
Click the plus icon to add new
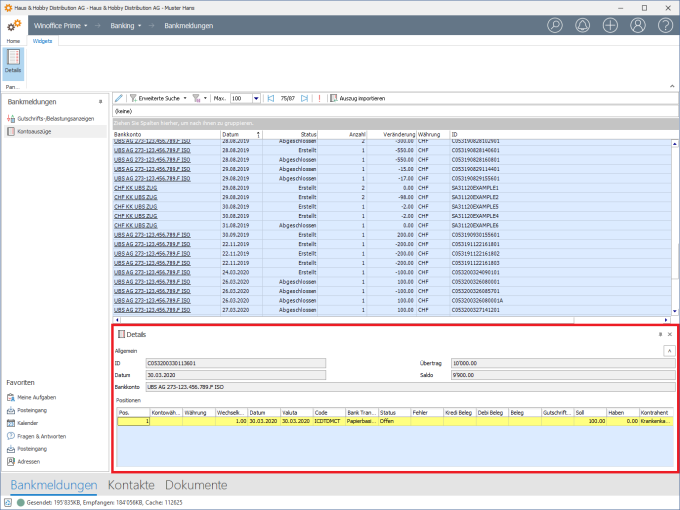click(x=610, y=25)
